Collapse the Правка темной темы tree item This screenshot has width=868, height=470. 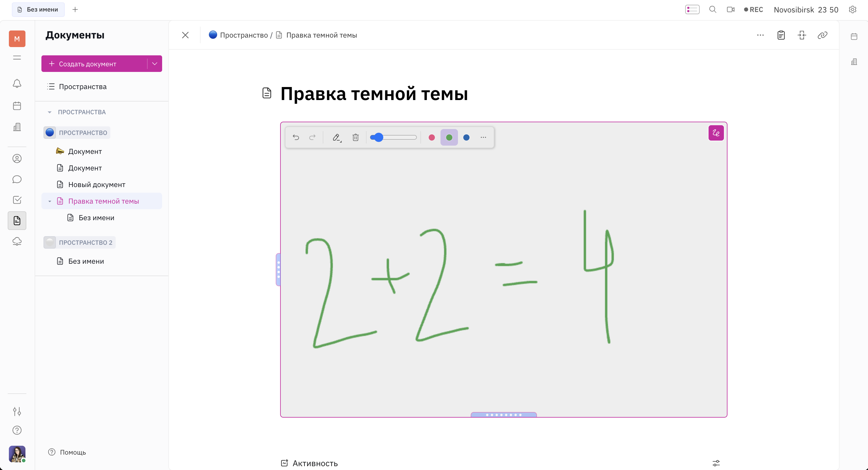pos(49,201)
